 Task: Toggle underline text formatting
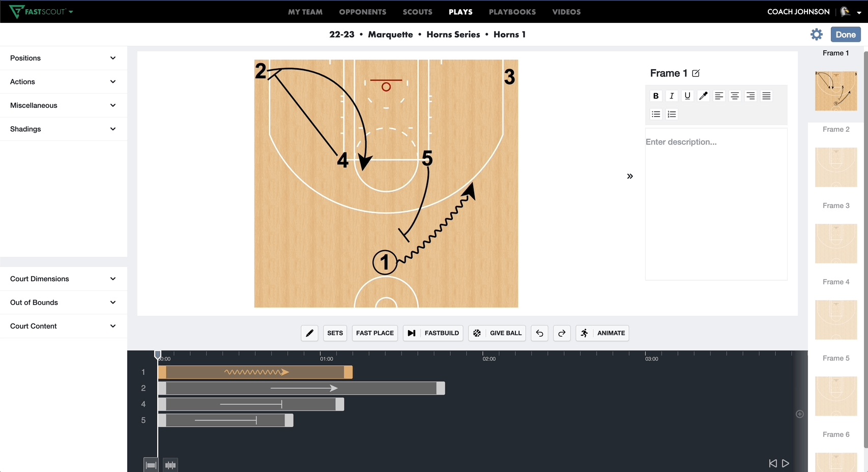[687, 96]
